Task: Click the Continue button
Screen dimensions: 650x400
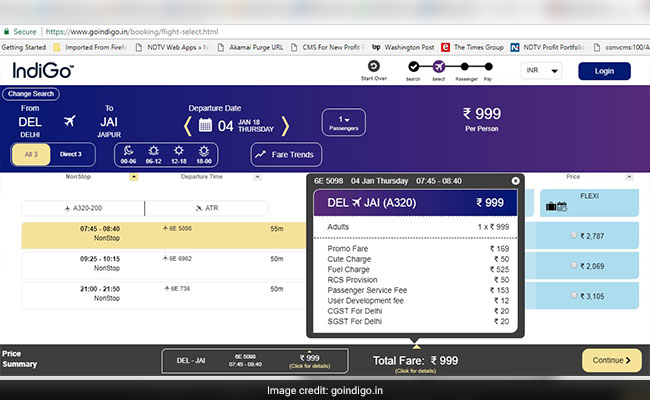Action: tap(612, 360)
